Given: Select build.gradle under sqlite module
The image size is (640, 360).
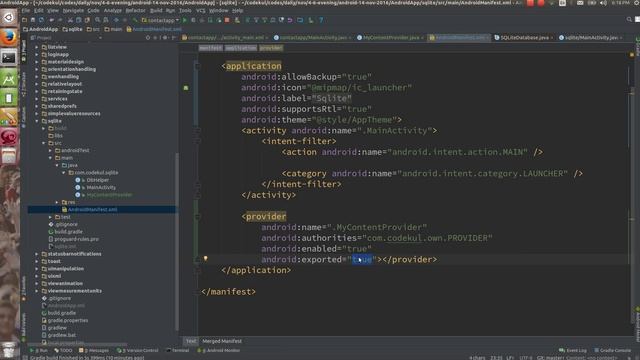Looking at the screenshot, I should point(68,232).
